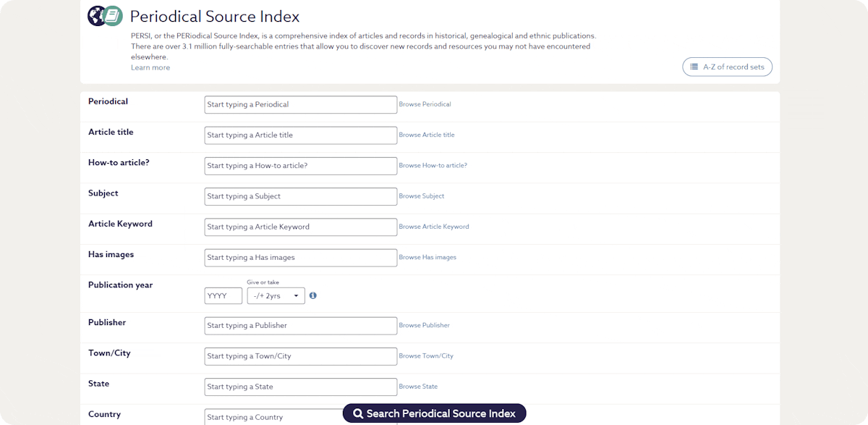Click the Publication year YYYY field
Viewport: 868px width, 425px height.
click(223, 296)
